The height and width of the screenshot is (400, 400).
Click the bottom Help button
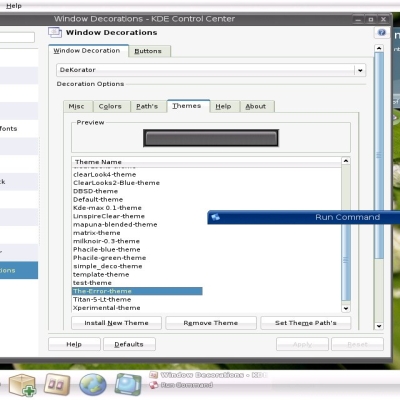click(74, 344)
